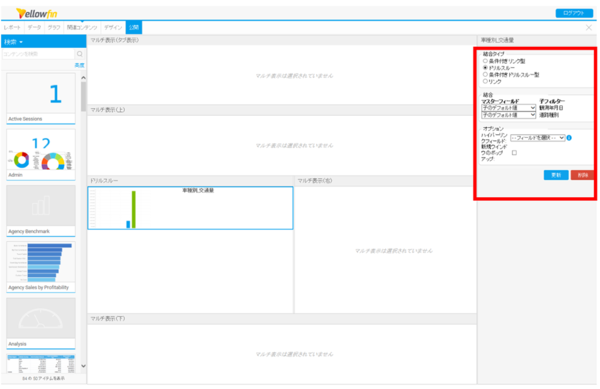Click the red 削除 delete button
Viewport: 600px width, 389px height.
(x=582, y=175)
